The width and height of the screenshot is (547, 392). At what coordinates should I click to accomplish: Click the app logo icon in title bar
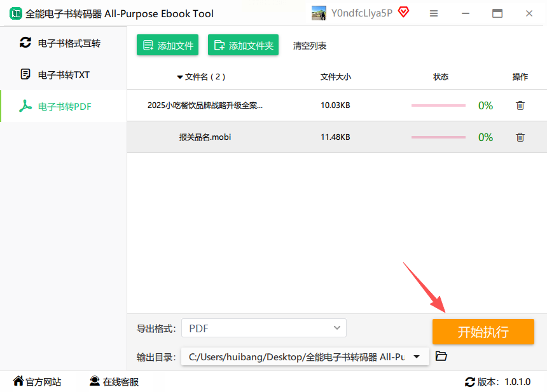point(15,13)
